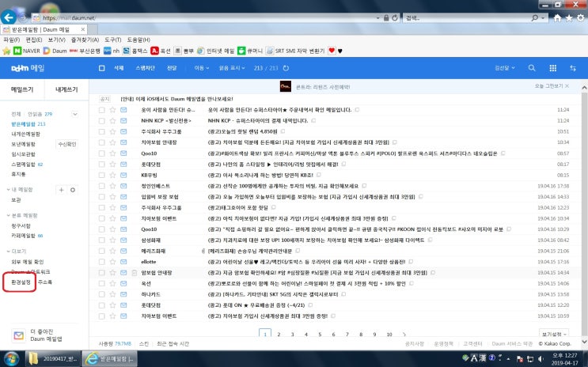Image resolution: width=588 pixels, height=367 pixels.
Task: Click the volume icon in system tray
Action: tap(541, 359)
